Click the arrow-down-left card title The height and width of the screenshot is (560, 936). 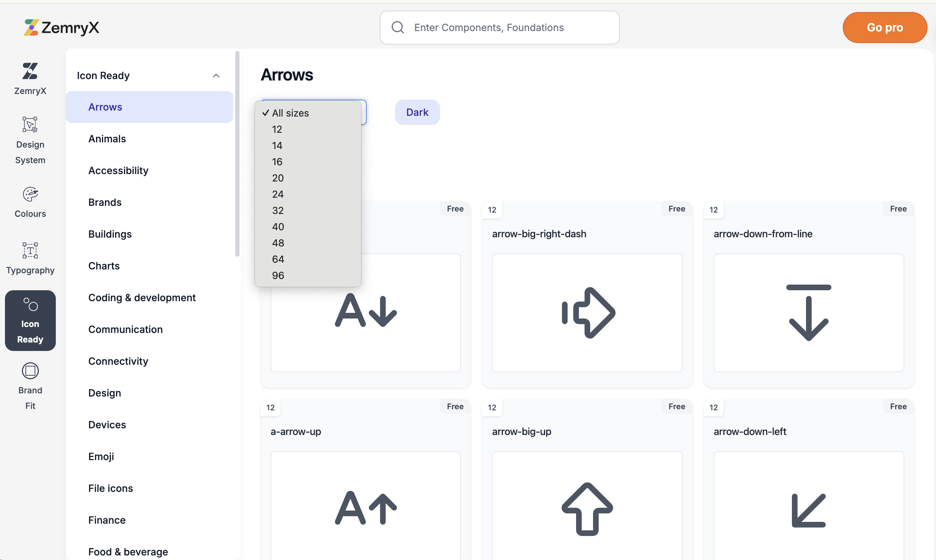750,431
